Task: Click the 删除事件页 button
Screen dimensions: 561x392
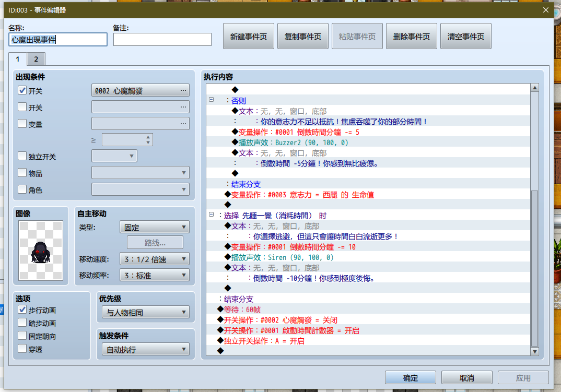Action: coord(412,36)
